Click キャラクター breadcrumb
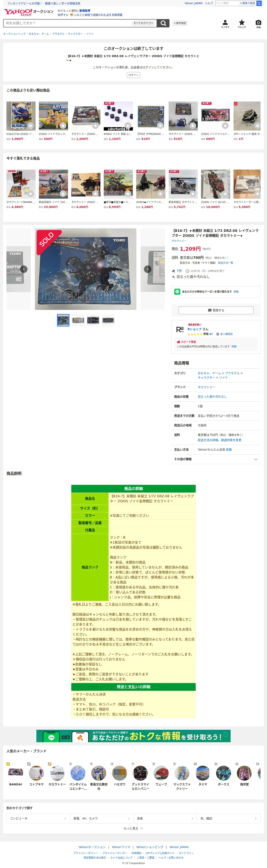267x868 pixels. (75, 34)
